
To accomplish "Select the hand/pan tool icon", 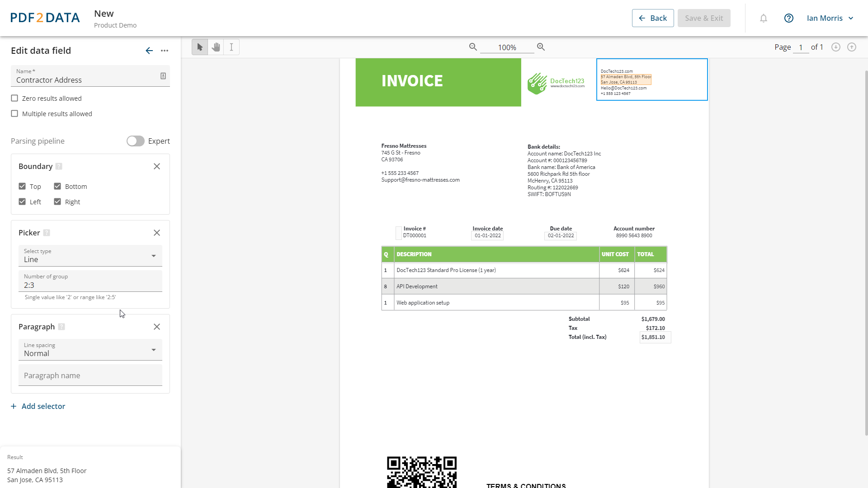I will click(x=216, y=47).
